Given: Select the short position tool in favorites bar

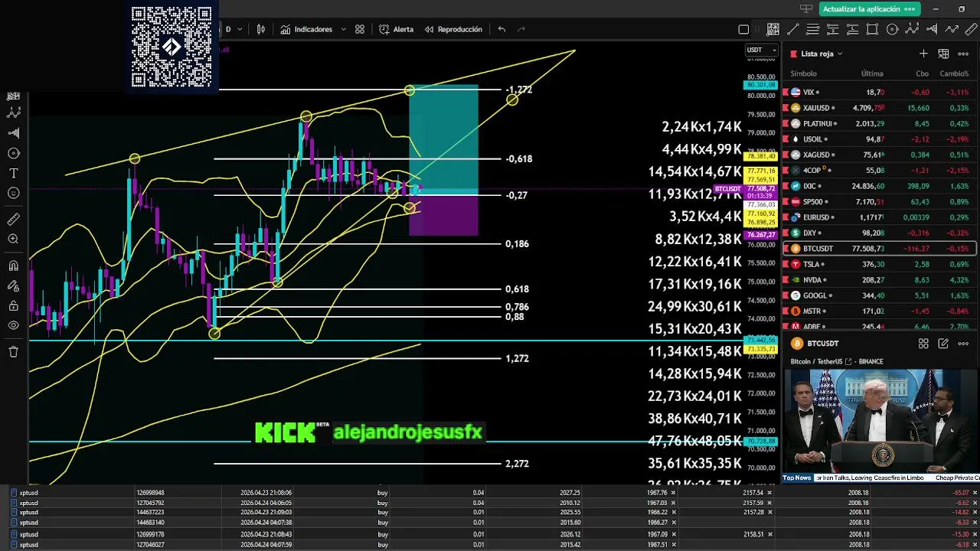Looking at the screenshot, I should click(832, 30).
